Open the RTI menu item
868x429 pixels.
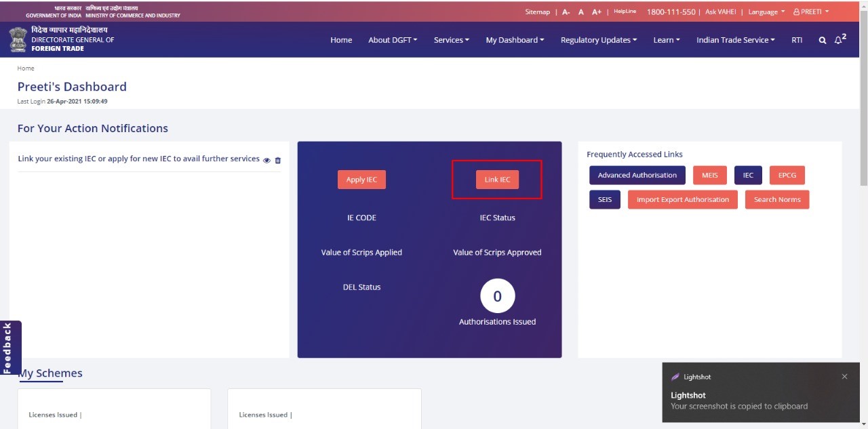pos(797,40)
